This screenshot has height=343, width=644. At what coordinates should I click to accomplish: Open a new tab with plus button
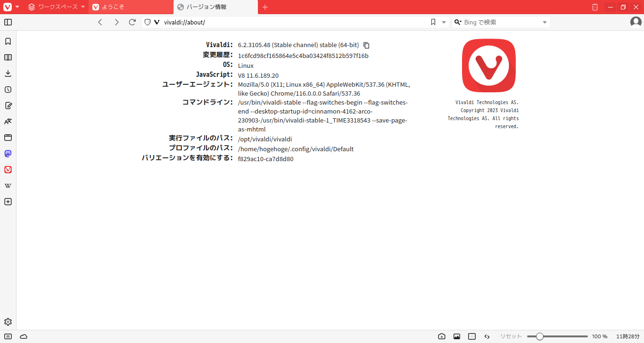265,7
